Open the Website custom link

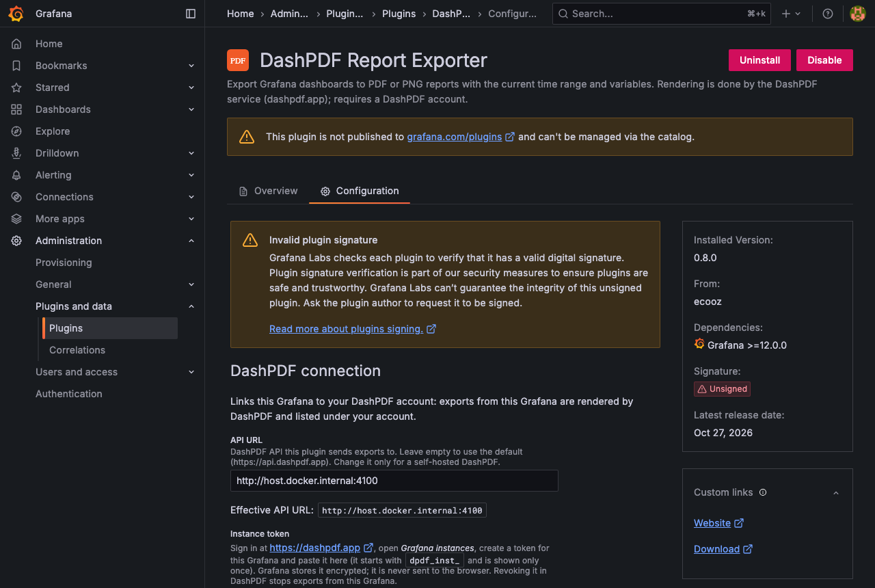pyautogui.click(x=718, y=523)
